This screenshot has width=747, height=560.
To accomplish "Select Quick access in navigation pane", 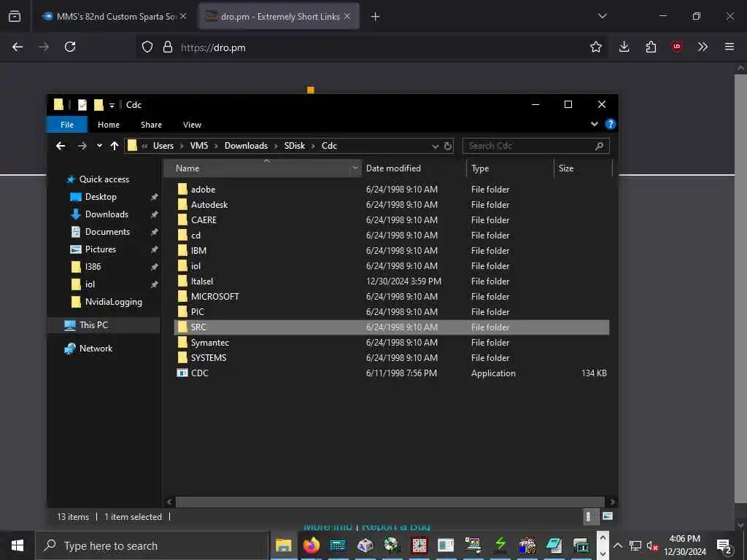I will [104, 179].
